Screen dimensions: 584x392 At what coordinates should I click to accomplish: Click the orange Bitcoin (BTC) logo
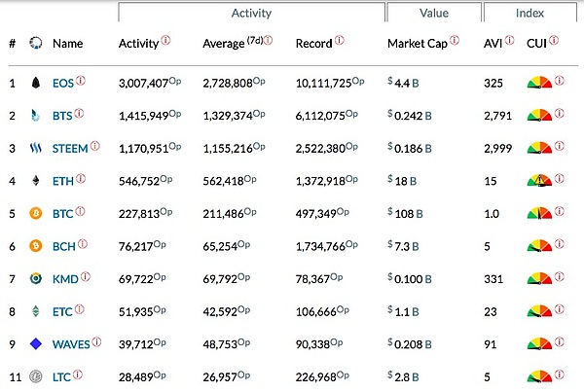coord(35,213)
